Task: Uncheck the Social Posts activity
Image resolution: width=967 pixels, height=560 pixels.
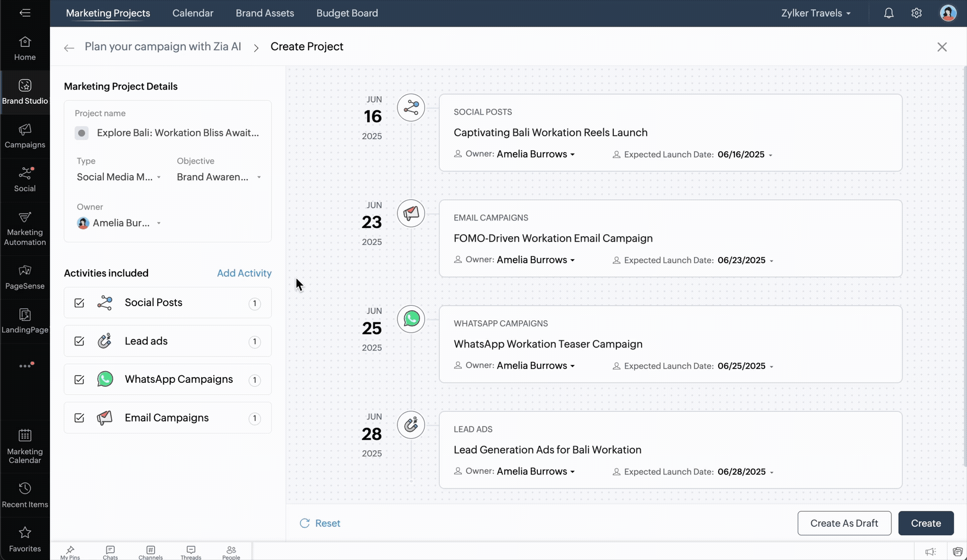Action: coord(79,303)
